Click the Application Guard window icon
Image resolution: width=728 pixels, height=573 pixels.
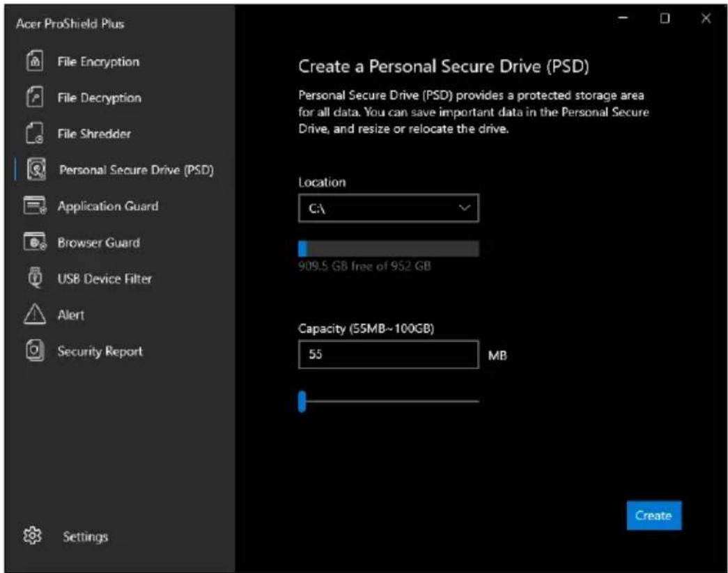tap(36, 205)
